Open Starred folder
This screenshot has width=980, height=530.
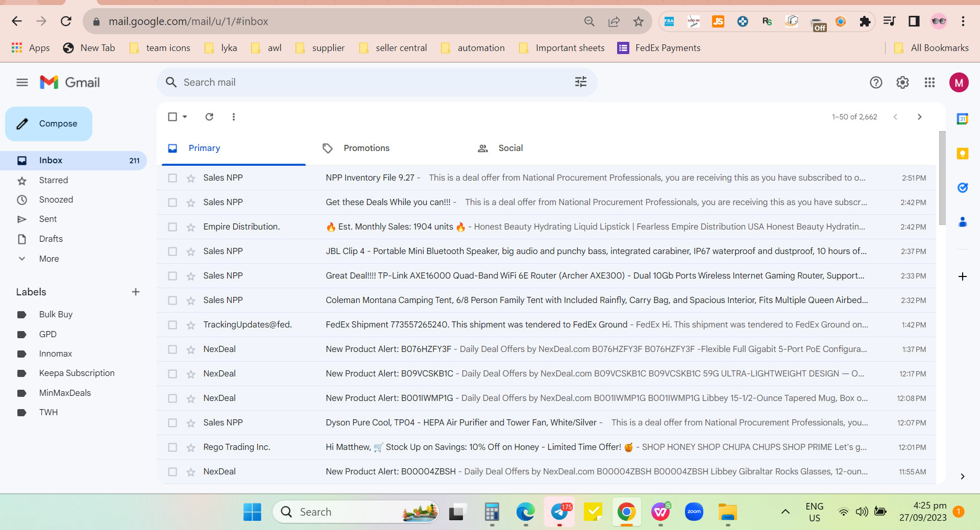click(54, 180)
